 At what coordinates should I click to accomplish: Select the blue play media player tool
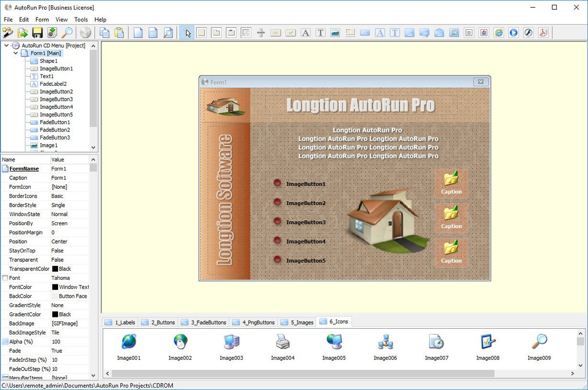pos(513,33)
